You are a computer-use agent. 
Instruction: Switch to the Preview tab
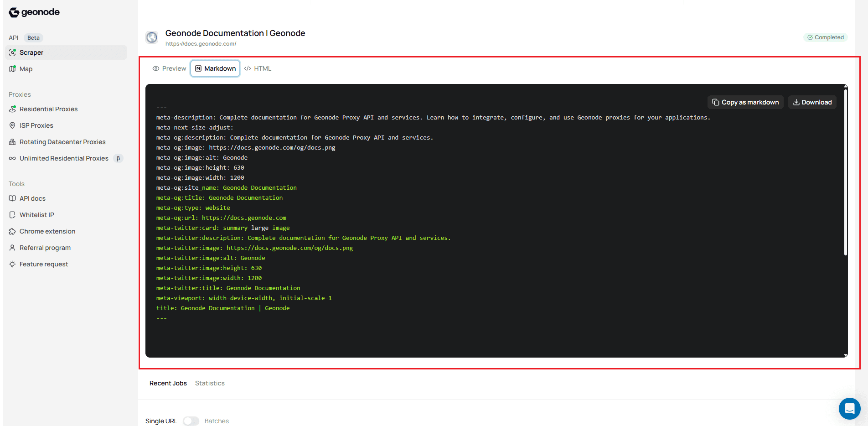(169, 68)
